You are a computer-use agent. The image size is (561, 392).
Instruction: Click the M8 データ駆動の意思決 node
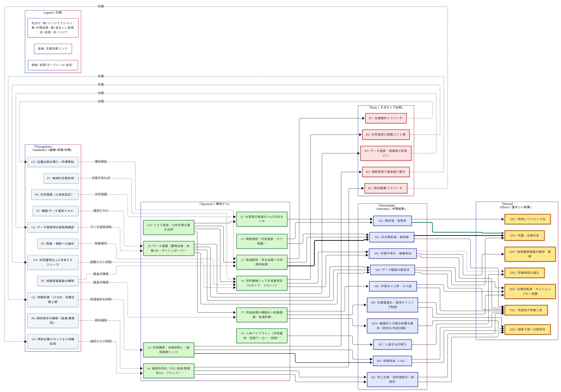392,270
